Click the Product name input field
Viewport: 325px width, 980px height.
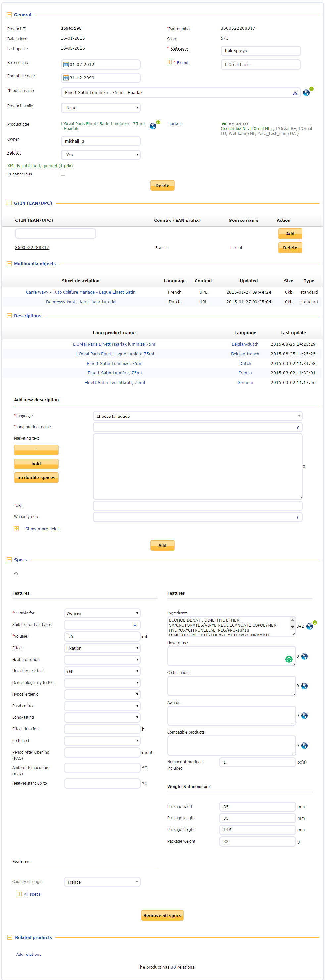pyautogui.click(x=180, y=93)
